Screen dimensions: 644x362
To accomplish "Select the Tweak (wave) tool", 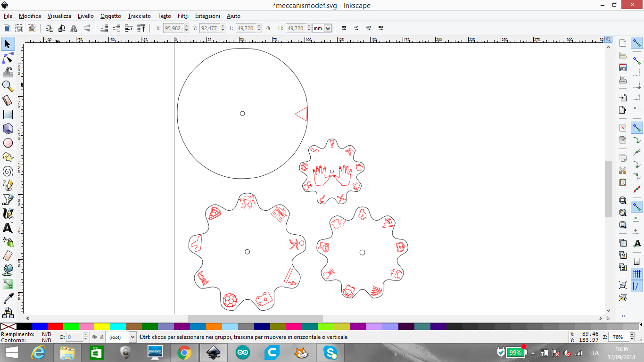I will (8, 72).
